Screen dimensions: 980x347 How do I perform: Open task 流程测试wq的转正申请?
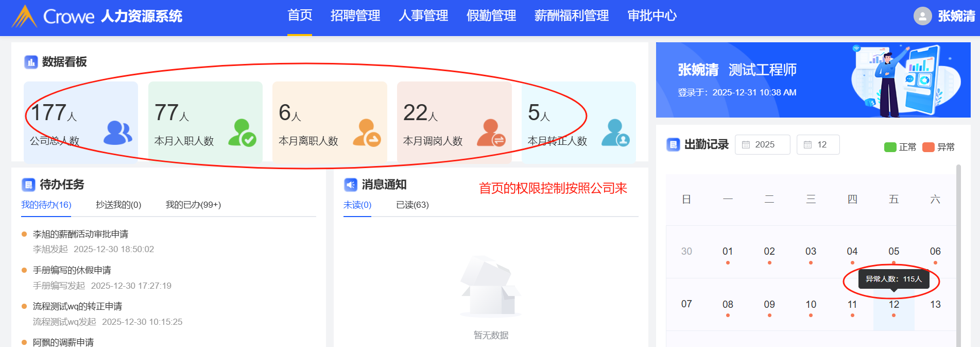(77, 306)
